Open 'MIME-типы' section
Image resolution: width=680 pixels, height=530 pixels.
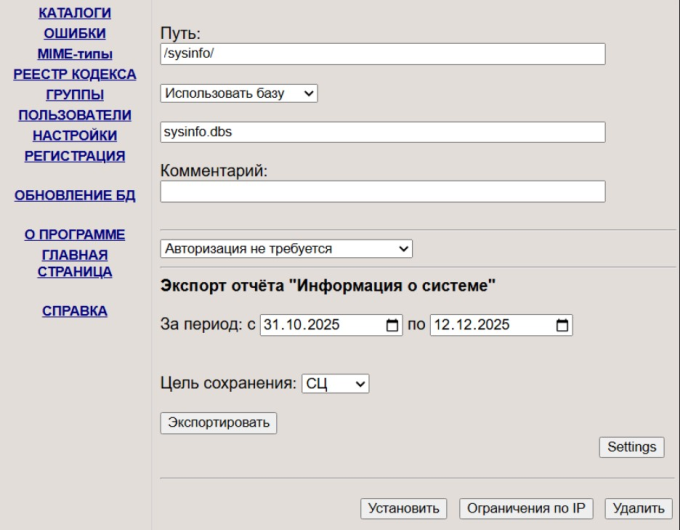(75, 54)
